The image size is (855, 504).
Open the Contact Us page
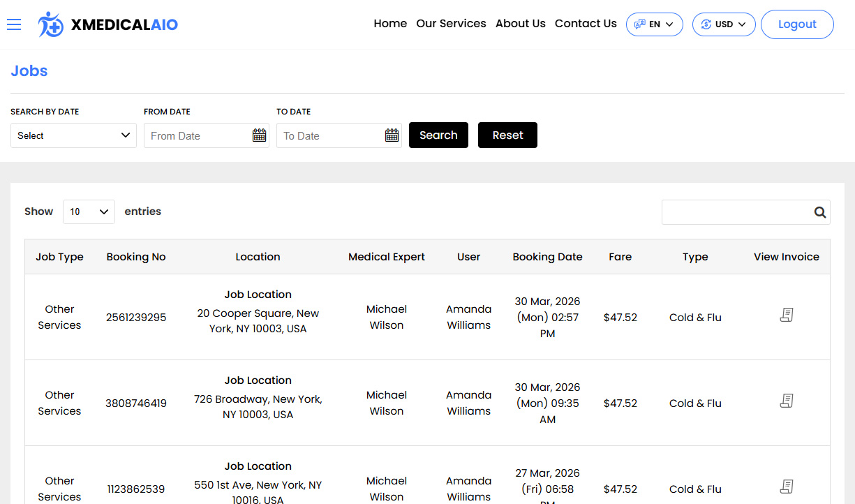586,24
